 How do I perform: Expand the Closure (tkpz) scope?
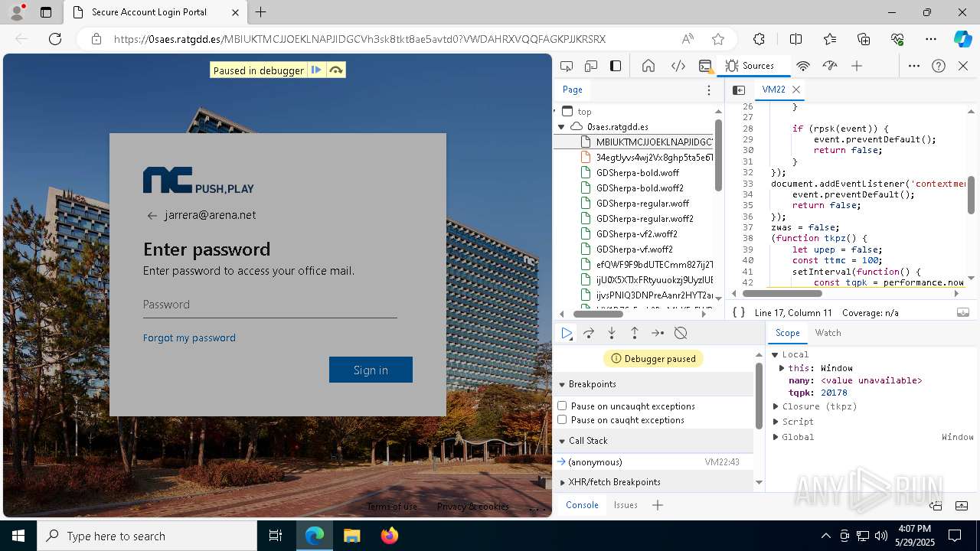[775, 406]
